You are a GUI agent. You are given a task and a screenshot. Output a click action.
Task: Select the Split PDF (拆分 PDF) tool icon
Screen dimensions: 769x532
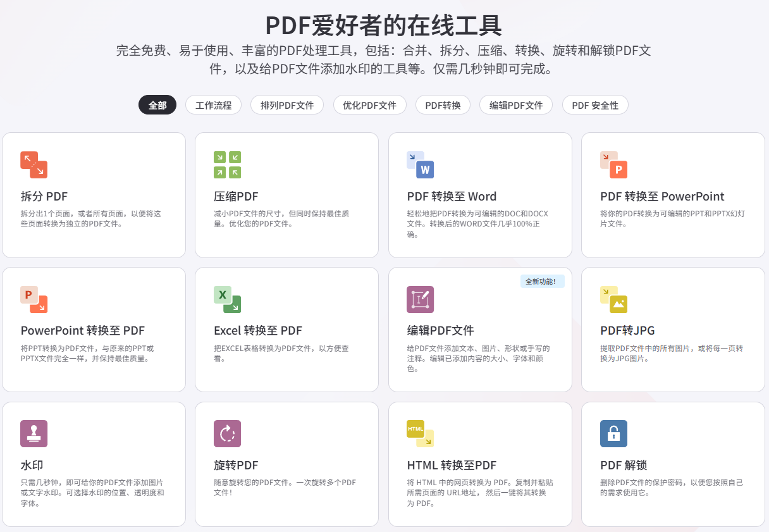tap(34, 164)
